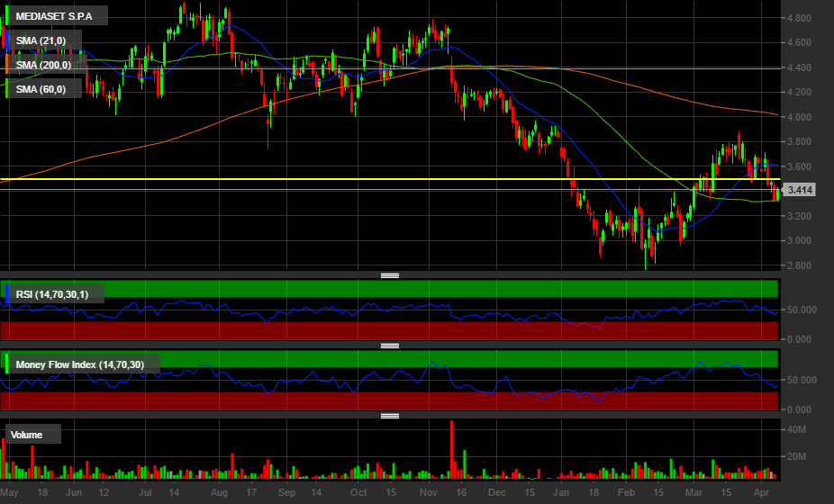The image size is (834, 504).
Task: Click the 3.000 price axis label
Action: pos(800,240)
